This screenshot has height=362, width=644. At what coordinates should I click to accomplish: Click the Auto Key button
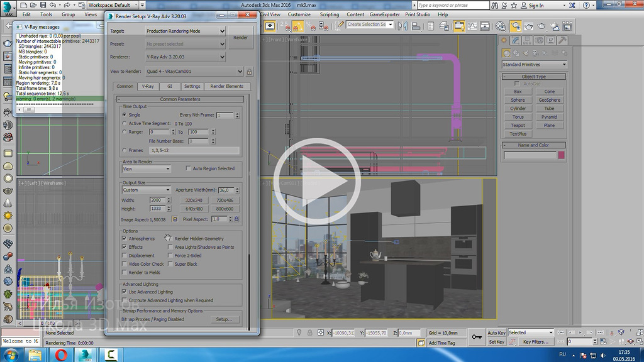497,333
